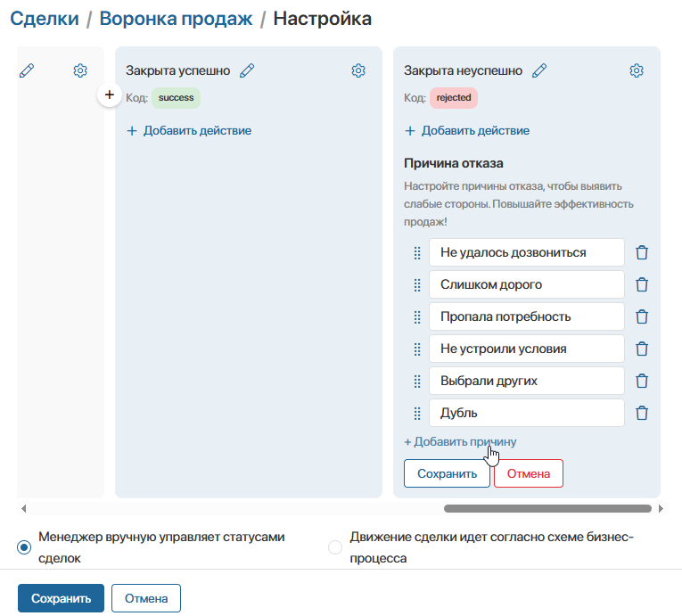Delete reason 'Дубль'
The width and height of the screenshot is (682, 616).
click(642, 413)
